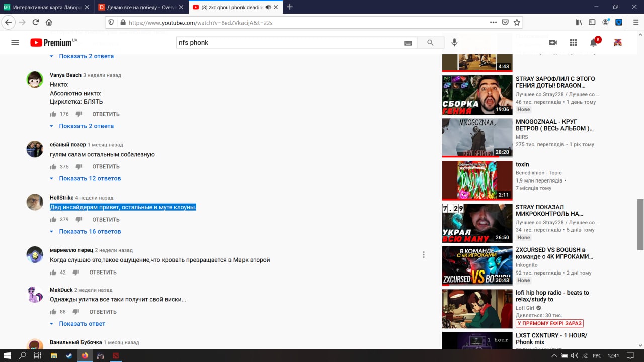Save page to Pocket
The image size is (644, 362).
pos(506,22)
